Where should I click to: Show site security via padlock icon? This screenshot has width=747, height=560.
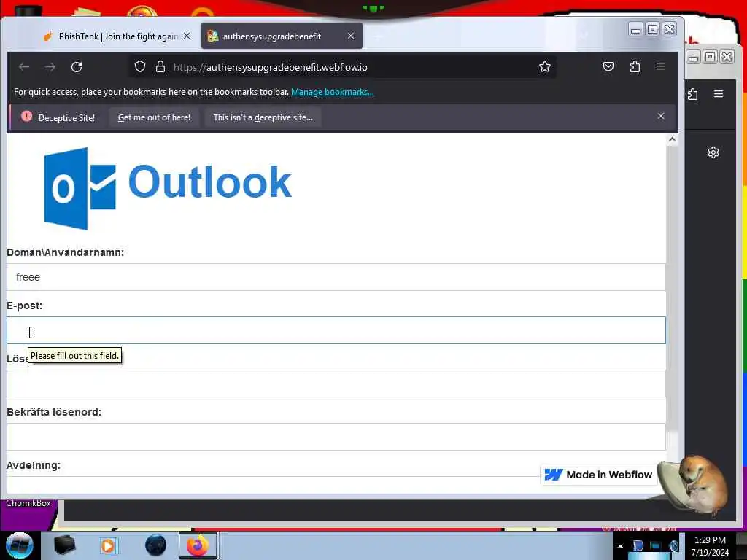(x=160, y=66)
